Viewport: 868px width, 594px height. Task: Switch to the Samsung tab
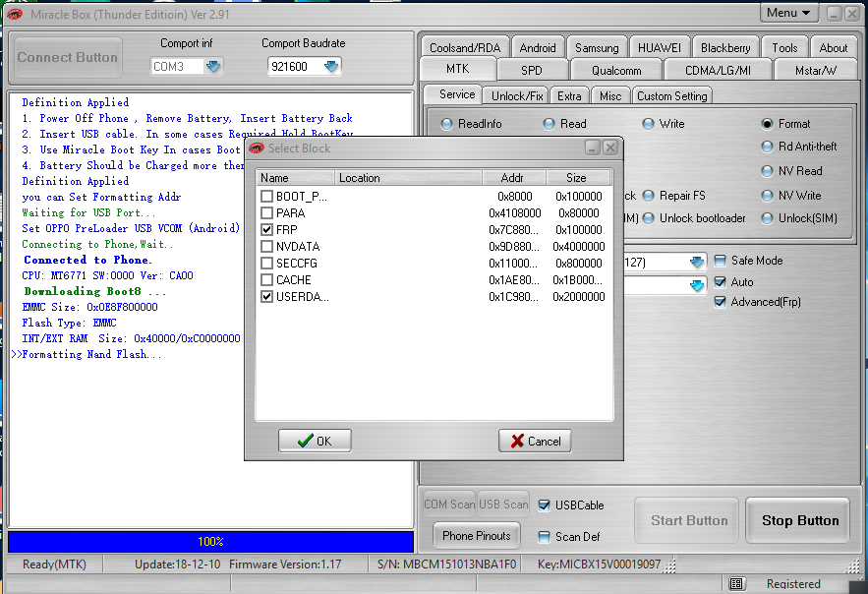click(x=597, y=47)
